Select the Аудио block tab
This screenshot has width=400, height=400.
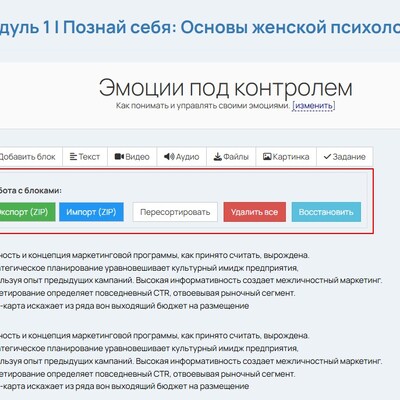point(182,156)
